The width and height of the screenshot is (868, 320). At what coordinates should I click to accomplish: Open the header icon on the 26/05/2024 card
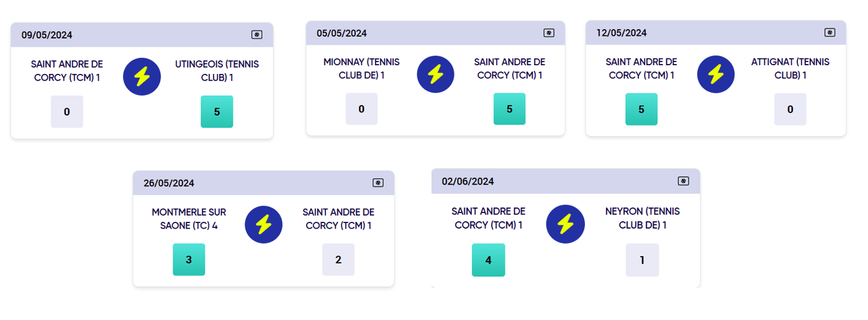pyautogui.click(x=377, y=183)
